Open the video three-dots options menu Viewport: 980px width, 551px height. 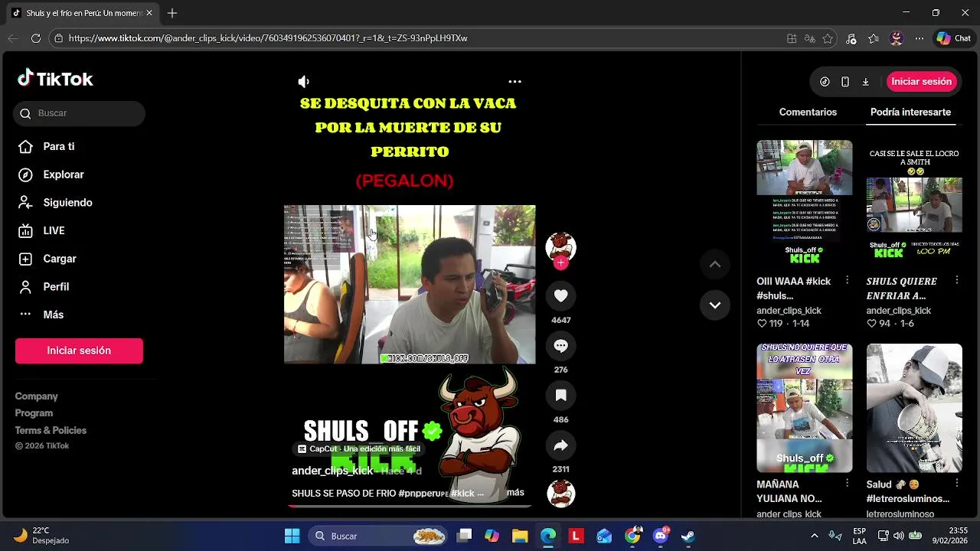click(515, 81)
